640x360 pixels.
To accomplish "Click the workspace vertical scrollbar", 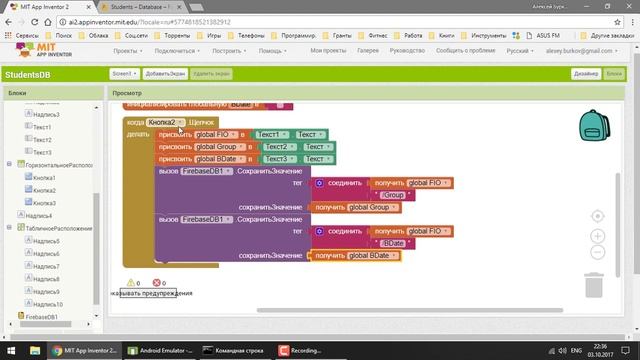I will tap(618, 225).
